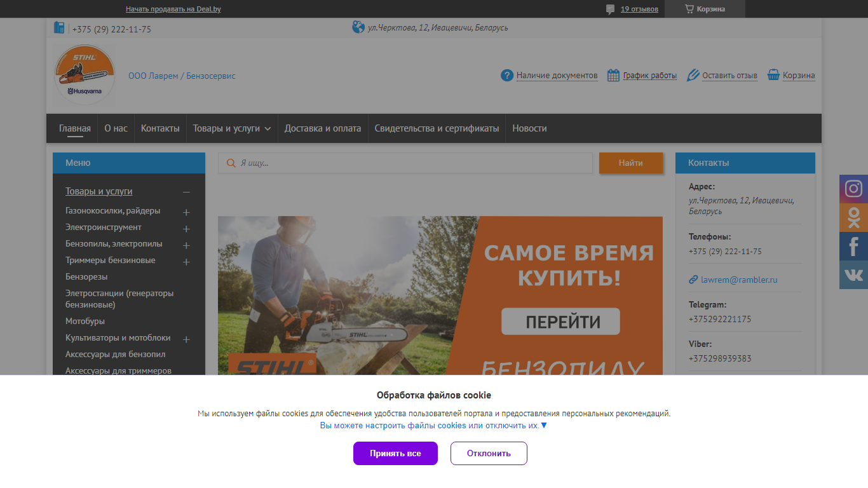Open the 19 отзывов reviews link

pyautogui.click(x=639, y=9)
